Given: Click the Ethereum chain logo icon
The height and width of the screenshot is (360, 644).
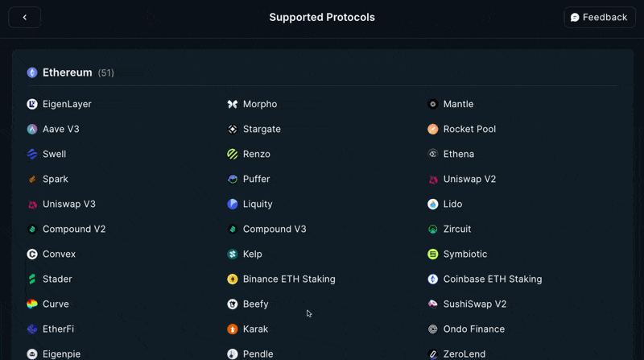Looking at the screenshot, I should tap(32, 72).
